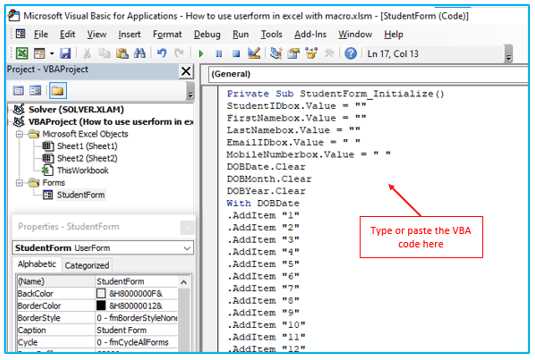Image resolution: width=535 pixels, height=360 pixels.
Task: Open the Insert menu
Action: [x=129, y=34]
